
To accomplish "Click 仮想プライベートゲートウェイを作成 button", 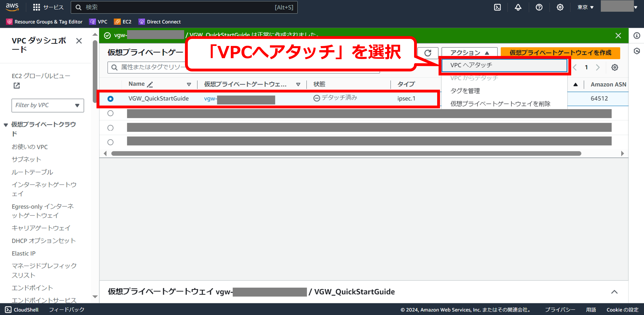I will pos(560,53).
